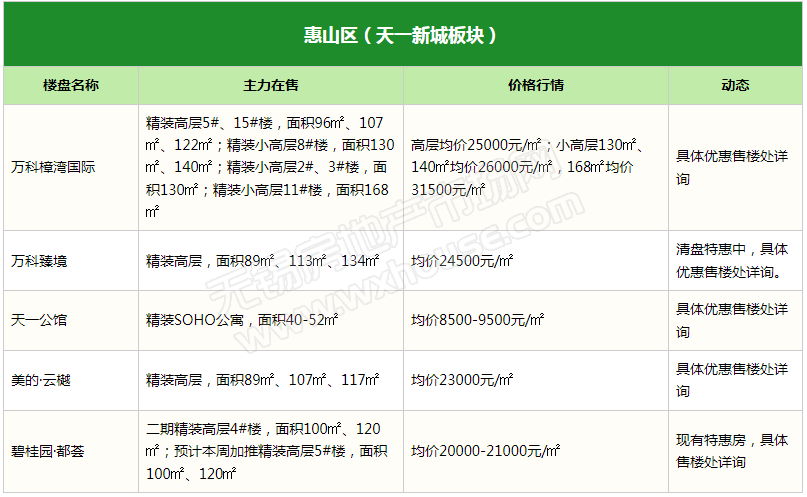Select the 动态 column header
This screenshot has width=807, height=497.
[735, 86]
